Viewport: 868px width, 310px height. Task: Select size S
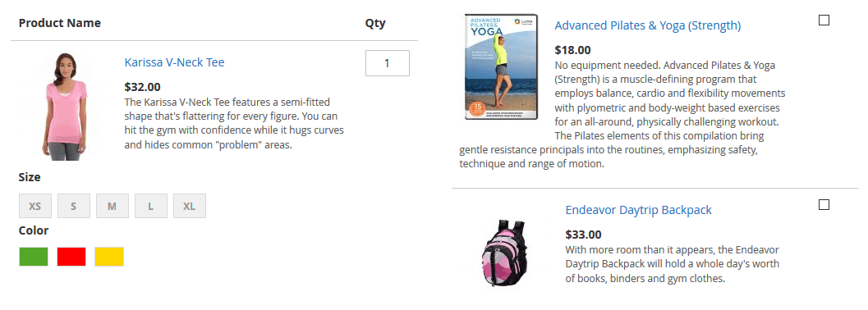[74, 206]
